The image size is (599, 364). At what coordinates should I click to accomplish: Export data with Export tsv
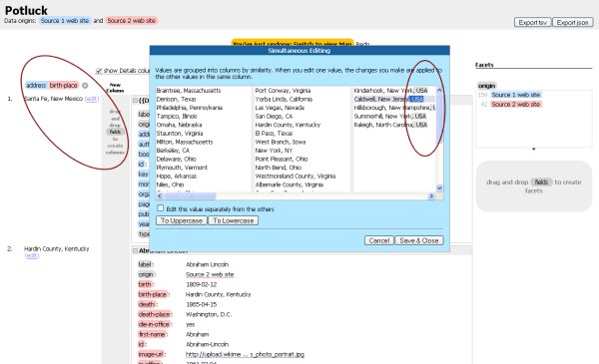click(x=532, y=23)
